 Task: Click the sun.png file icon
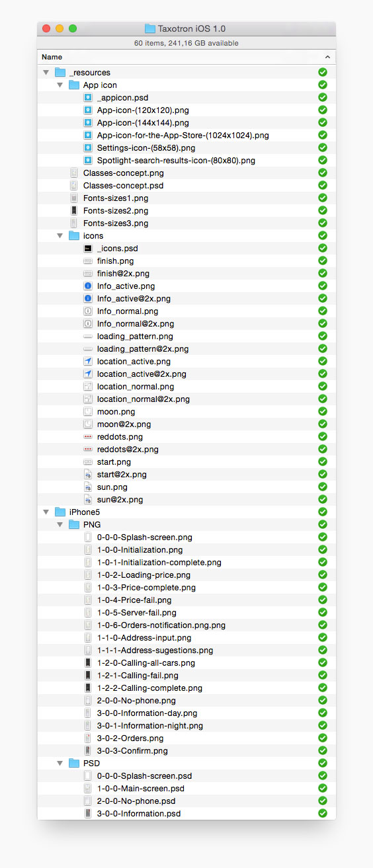(88, 487)
